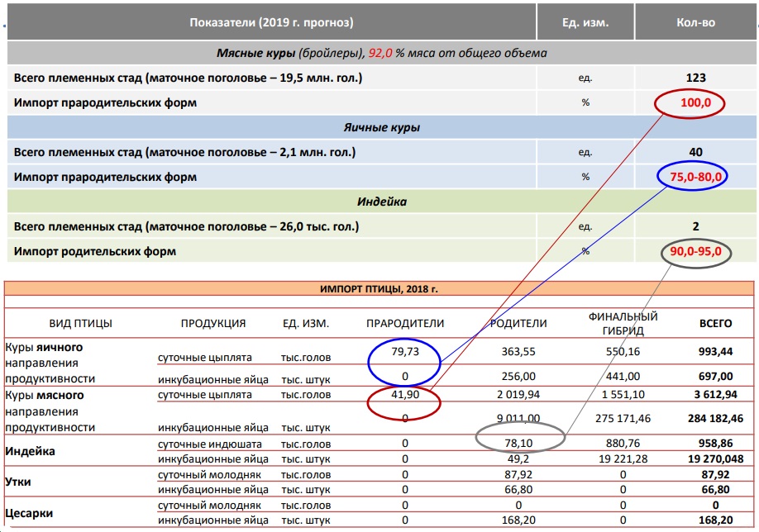
Task: Click the cell '41,90'
Action: tap(405, 394)
